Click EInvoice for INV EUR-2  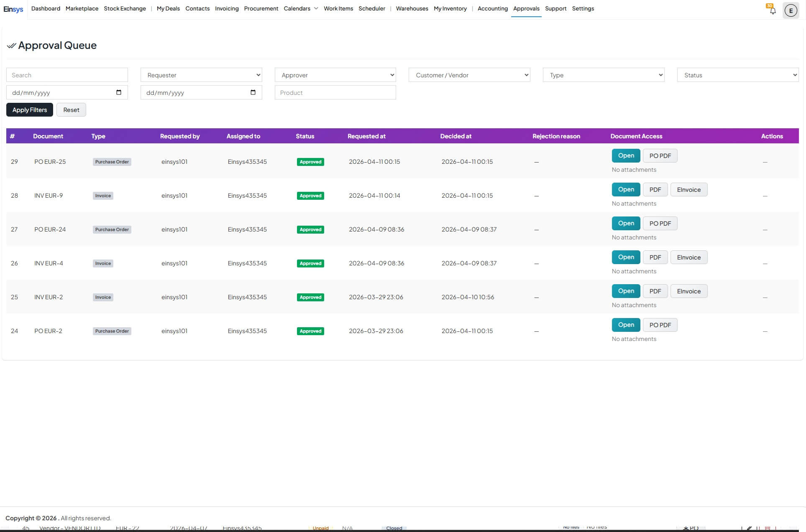pos(688,291)
